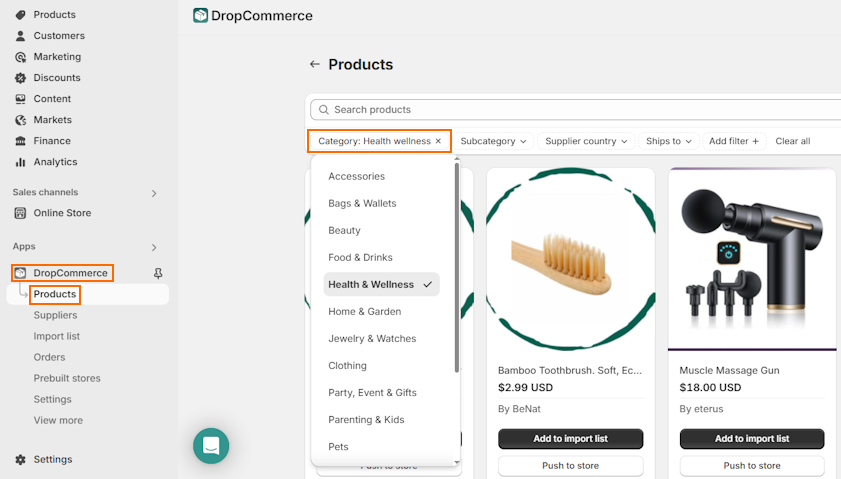Click the search magnifier icon
Image resolution: width=841 pixels, height=479 pixels.
tap(323, 109)
